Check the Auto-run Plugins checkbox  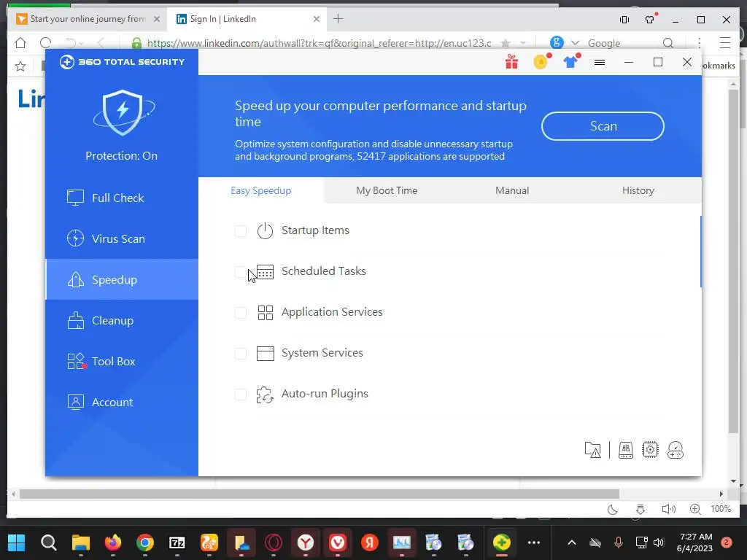click(241, 394)
